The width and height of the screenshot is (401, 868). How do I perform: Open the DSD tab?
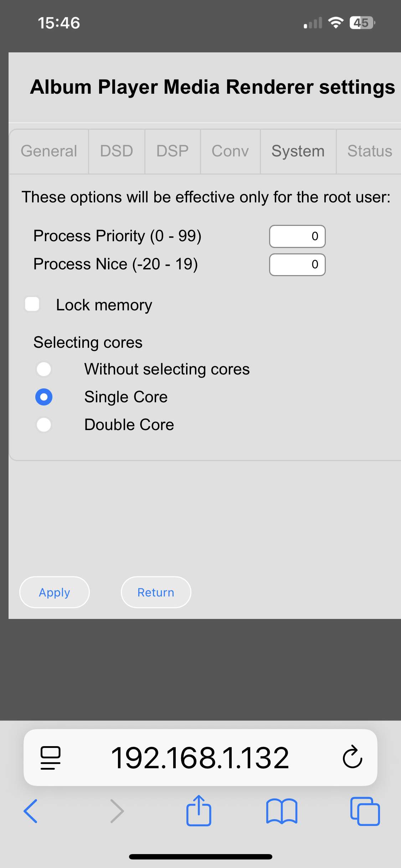[117, 151]
